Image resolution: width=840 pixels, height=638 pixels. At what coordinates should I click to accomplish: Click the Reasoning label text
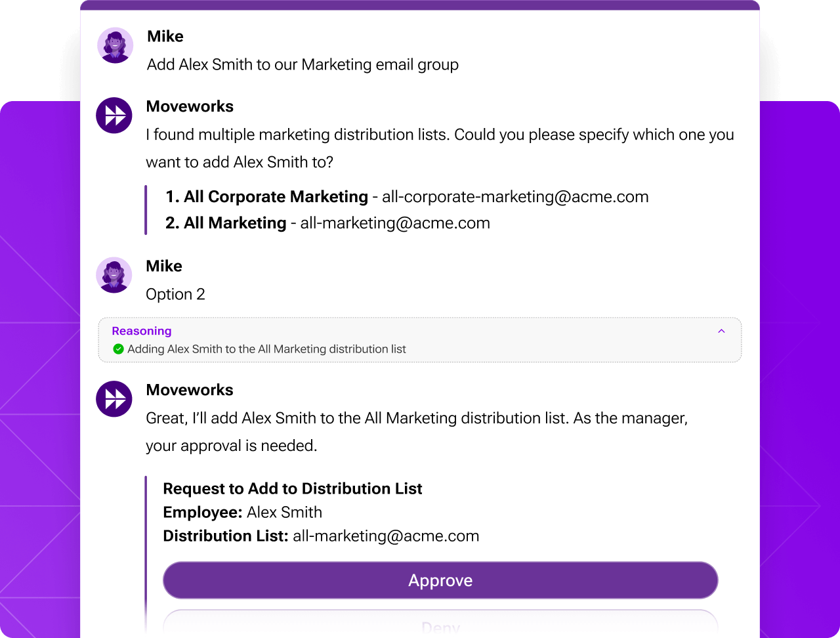pyautogui.click(x=141, y=331)
